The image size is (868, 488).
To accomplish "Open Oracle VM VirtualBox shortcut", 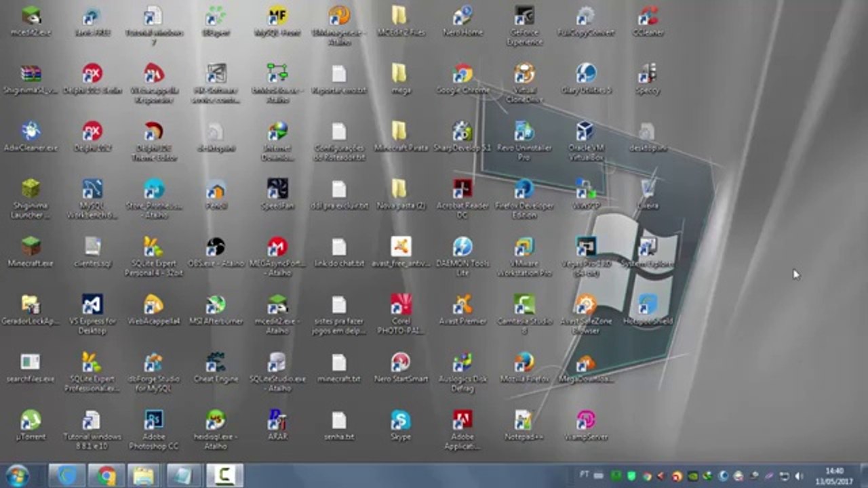I will pos(586,141).
